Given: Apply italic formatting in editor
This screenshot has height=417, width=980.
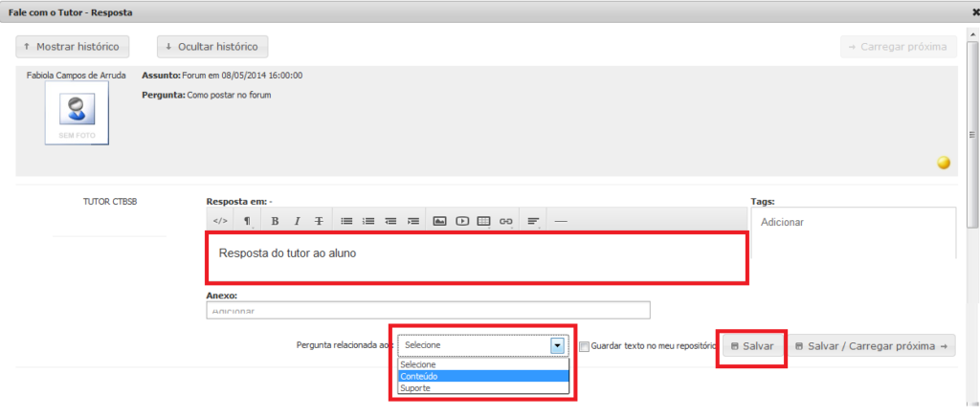Looking at the screenshot, I should [297, 221].
